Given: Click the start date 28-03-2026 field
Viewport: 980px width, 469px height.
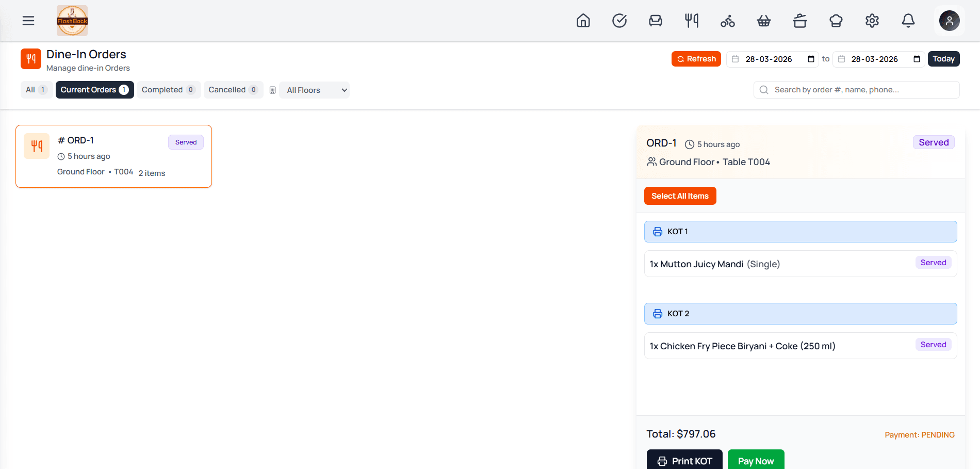Looking at the screenshot, I should click(x=772, y=59).
